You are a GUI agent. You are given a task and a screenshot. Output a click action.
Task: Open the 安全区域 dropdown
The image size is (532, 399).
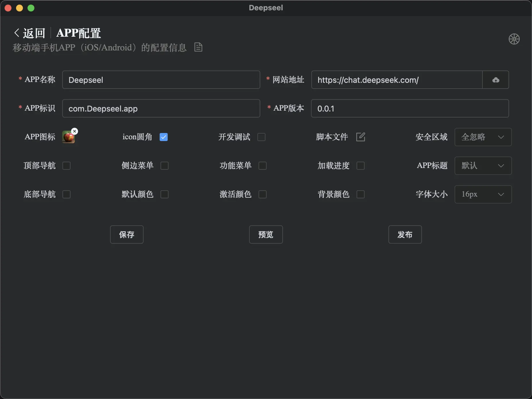[483, 137]
